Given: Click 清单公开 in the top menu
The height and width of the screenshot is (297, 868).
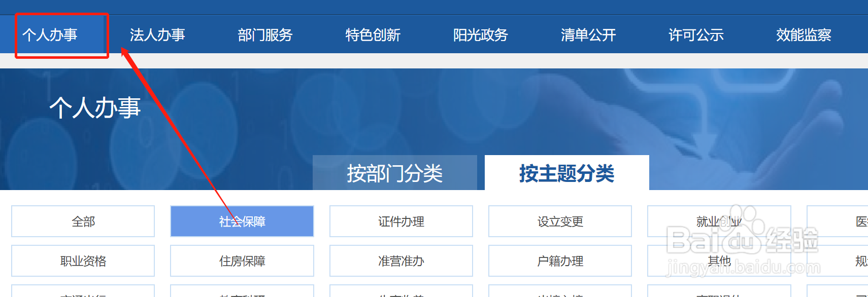Looking at the screenshot, I should 588,35.
